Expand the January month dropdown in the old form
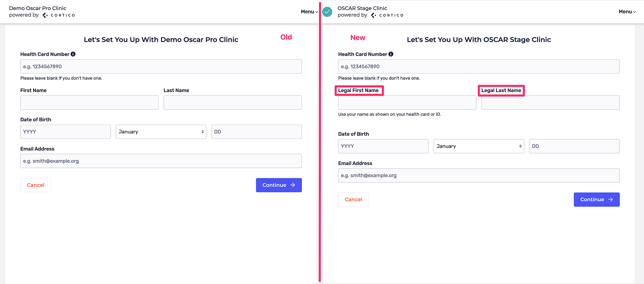Viewport: 644px width, 284px height. (x=161, y=132)
